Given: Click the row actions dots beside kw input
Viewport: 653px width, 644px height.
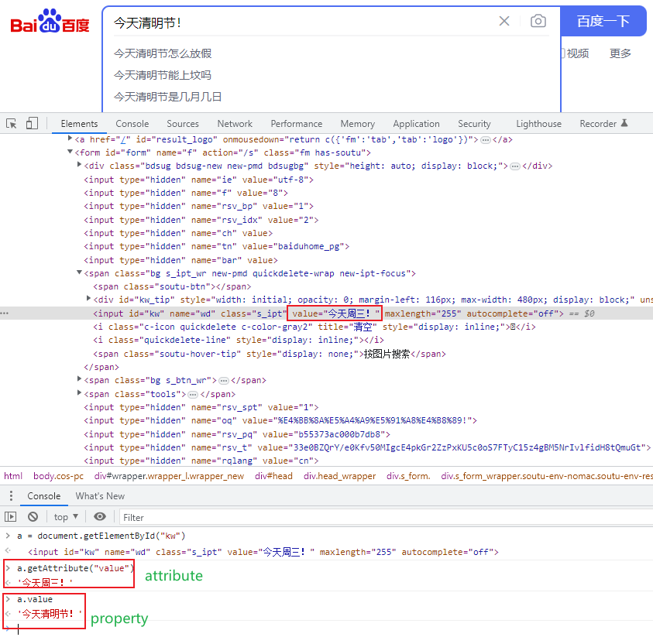Looking at the screenshot, I should click(5, 313).
